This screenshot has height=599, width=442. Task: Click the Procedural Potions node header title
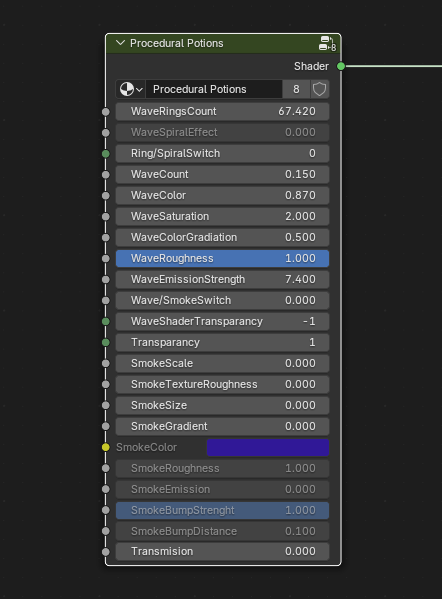point(176,43)
